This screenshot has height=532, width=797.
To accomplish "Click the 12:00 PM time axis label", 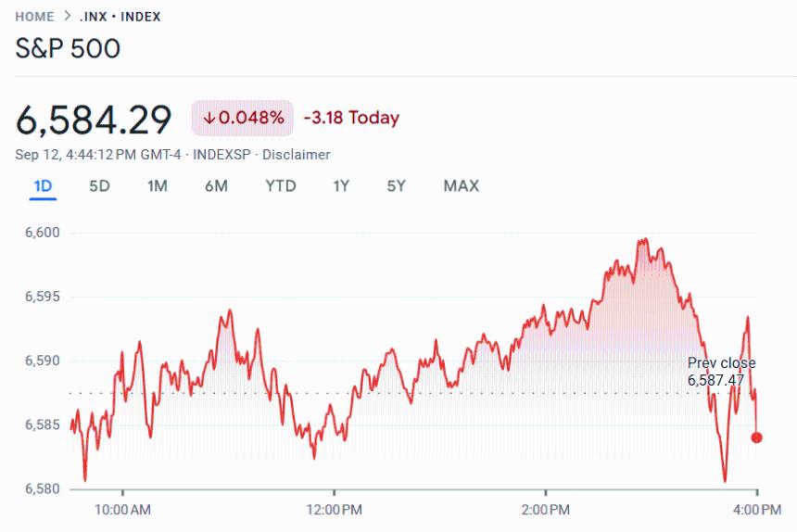I will 334,509.
